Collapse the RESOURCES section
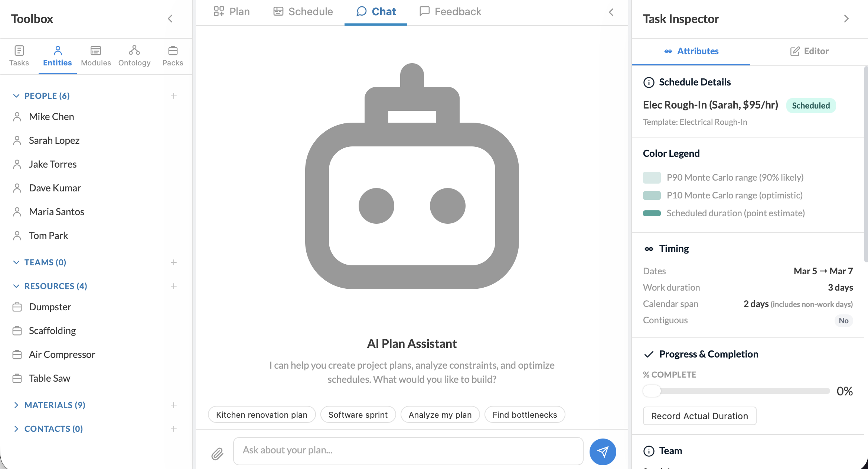 [x=16, y=286]
